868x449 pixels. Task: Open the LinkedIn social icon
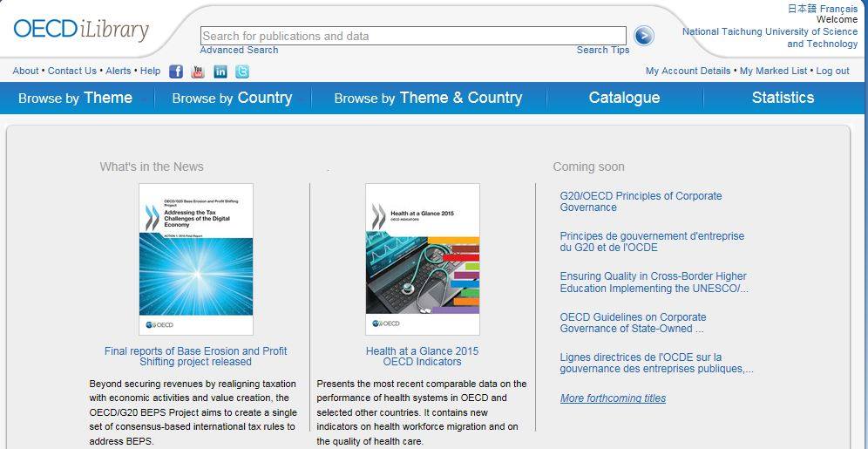click(x=220, y=71)
